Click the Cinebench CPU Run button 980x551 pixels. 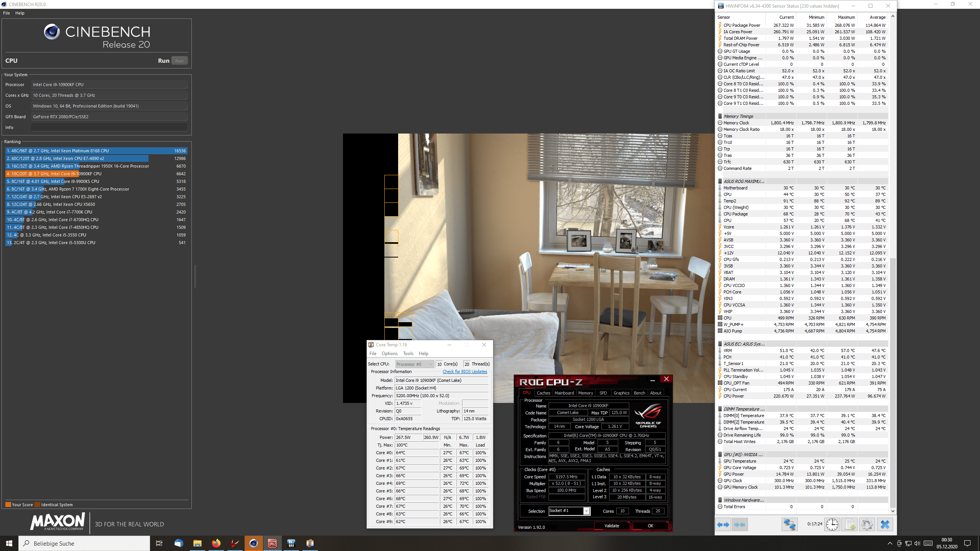179,61
